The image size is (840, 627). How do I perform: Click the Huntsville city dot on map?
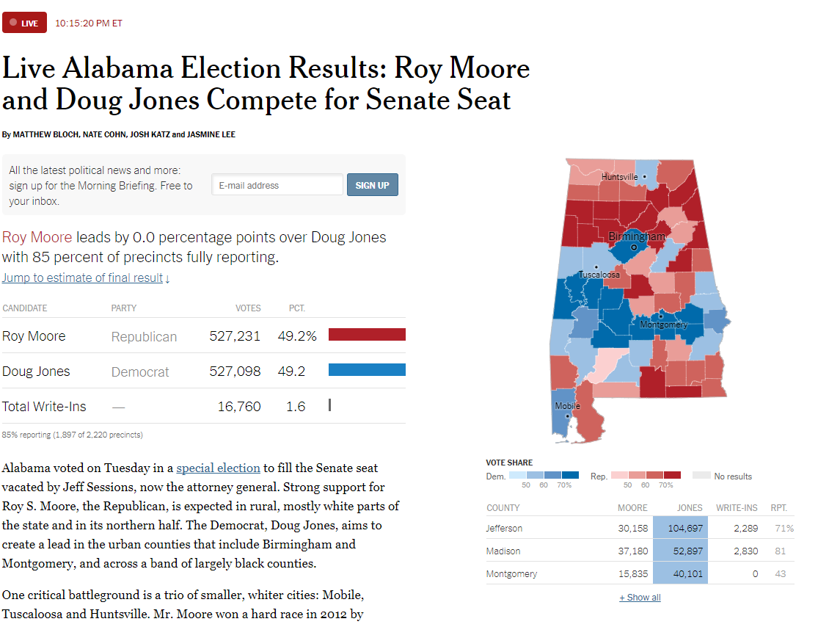[644, 176]
